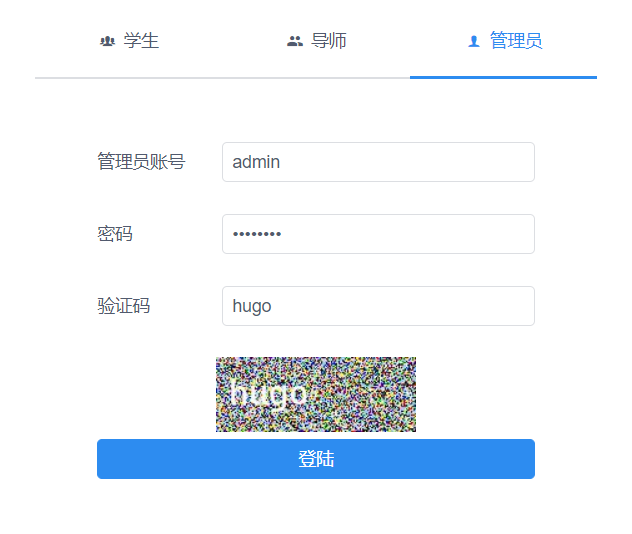The image size is (632, 534).
Task: Click the 验证码 field label
Action: click(124, 306)
